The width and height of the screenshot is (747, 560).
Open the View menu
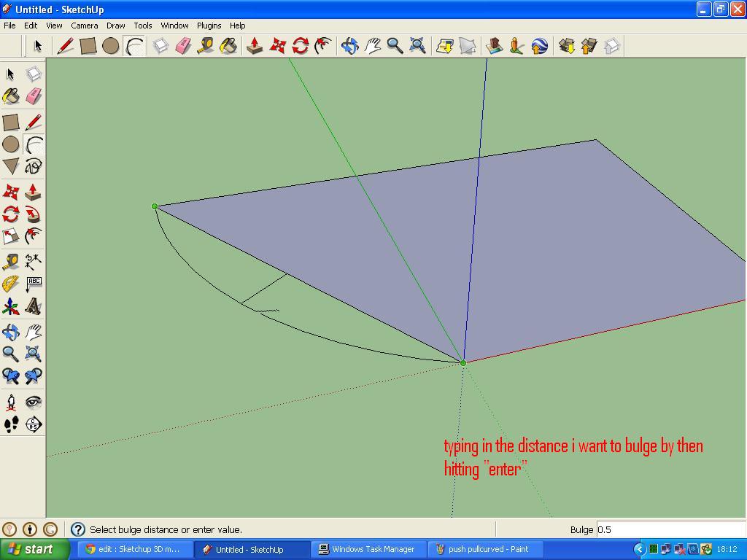coord(54,26)
